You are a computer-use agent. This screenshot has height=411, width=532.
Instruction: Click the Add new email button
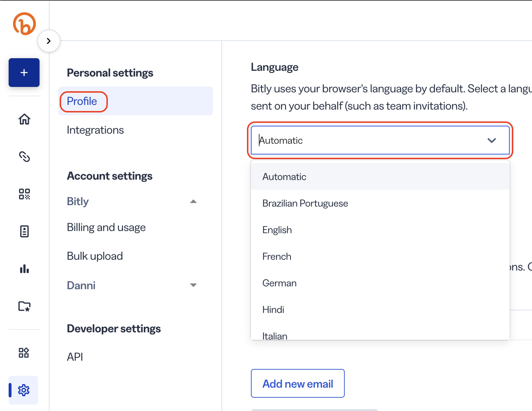tap(298, 383)
